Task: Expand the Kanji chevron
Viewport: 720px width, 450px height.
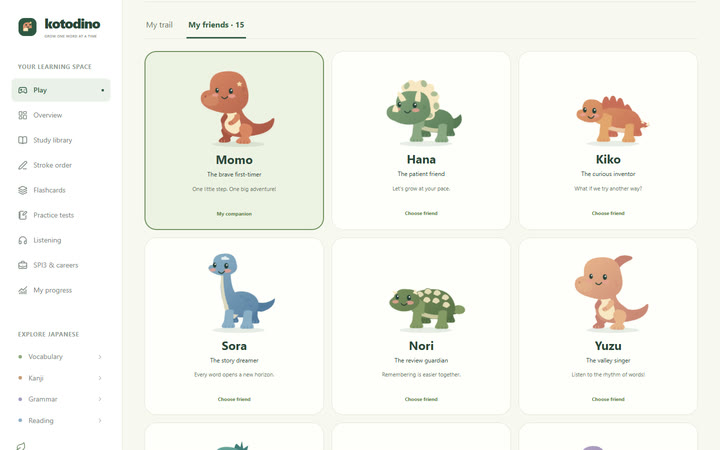Action: pyautogui.click(x=100, y=378)
